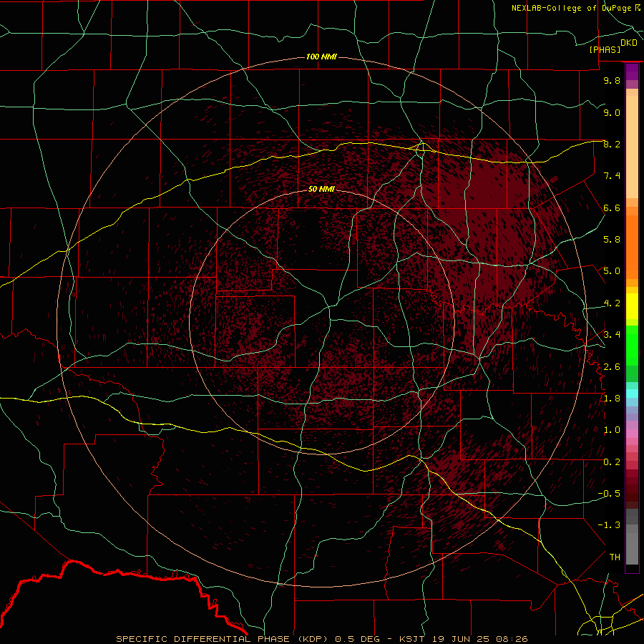Click the 19 JUN 25 date in caption
This screenshot has height=644, width=644.
point(462,639)
